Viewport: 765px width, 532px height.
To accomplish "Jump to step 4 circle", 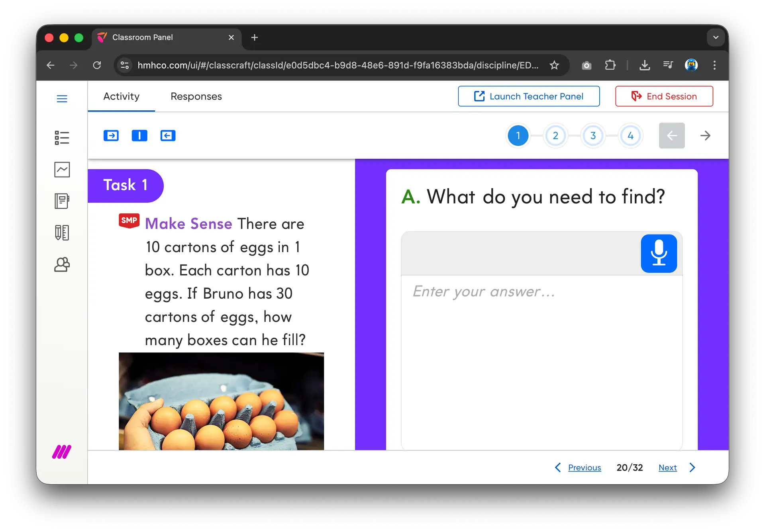I will click(x=630, y=136).
